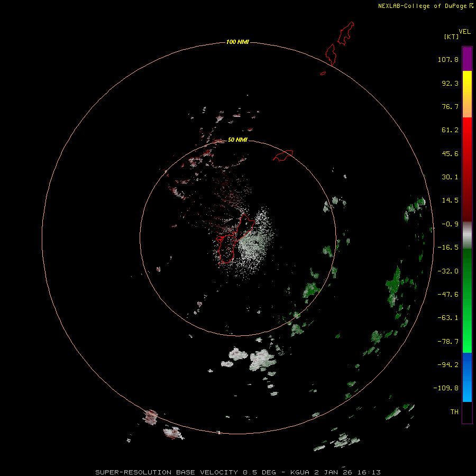Click the 50 NMI range ring label

tap(237, 140)
